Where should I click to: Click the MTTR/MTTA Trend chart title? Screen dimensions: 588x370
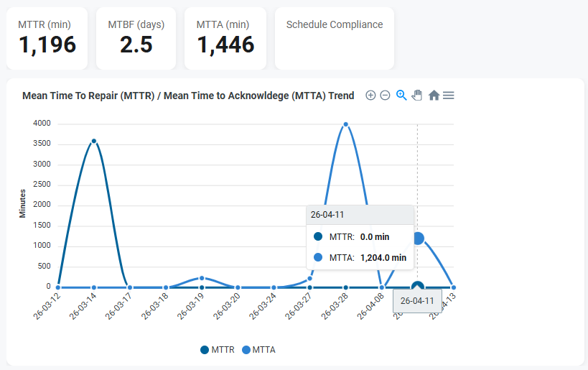click(x=188, y=96)
